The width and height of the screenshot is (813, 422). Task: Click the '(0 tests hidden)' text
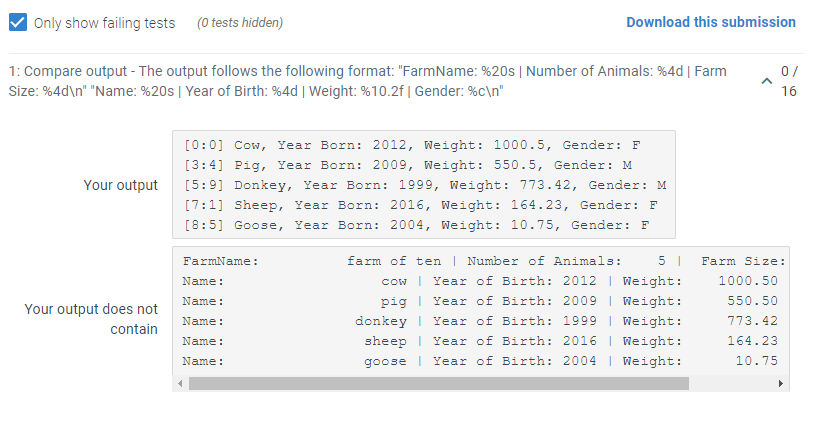pos(240,22)
